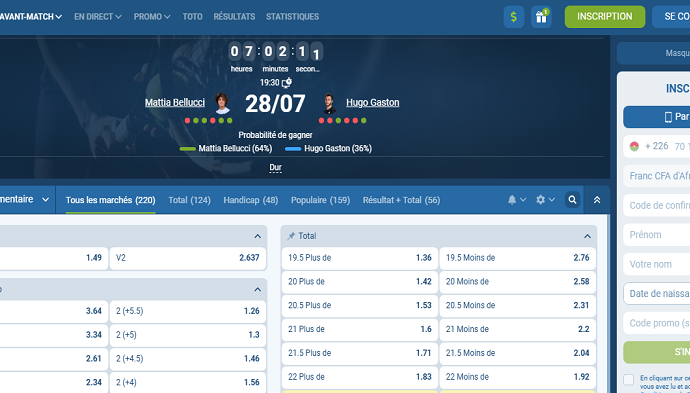This screenshot has height=393, width=690.
Task: Open the AVANT-MATCH dropdown menu
Action: click(30, 17)
